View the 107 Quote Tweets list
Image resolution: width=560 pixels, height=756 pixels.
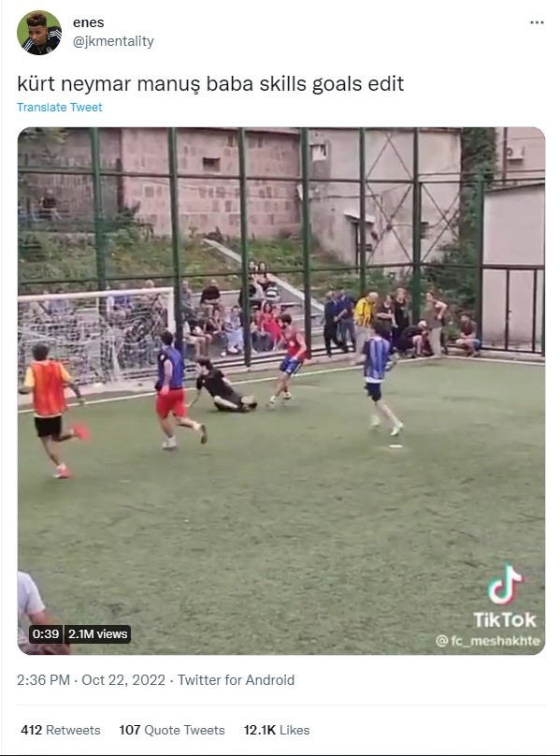pyautogui.click(x=172, y=730)
